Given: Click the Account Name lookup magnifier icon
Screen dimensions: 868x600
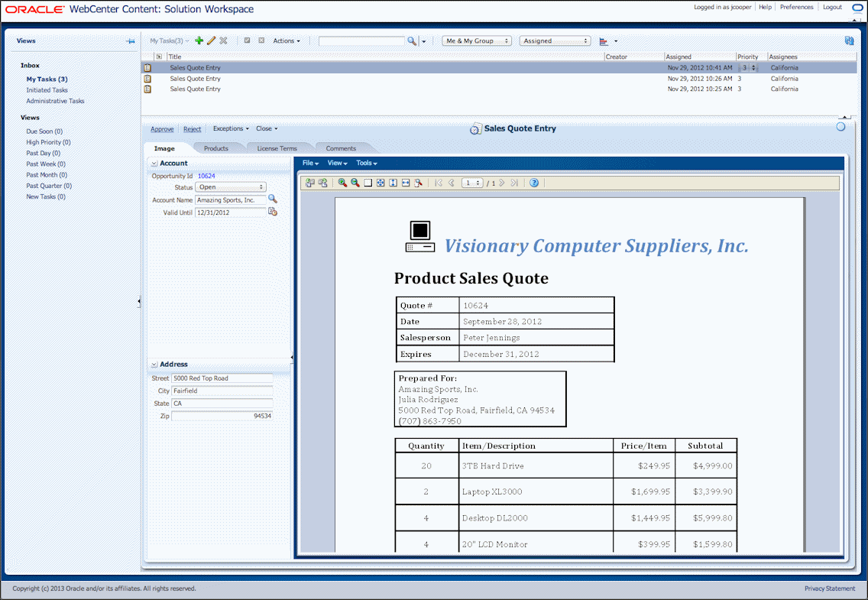Looking at the screenshot, I should [x=272, y=199].
